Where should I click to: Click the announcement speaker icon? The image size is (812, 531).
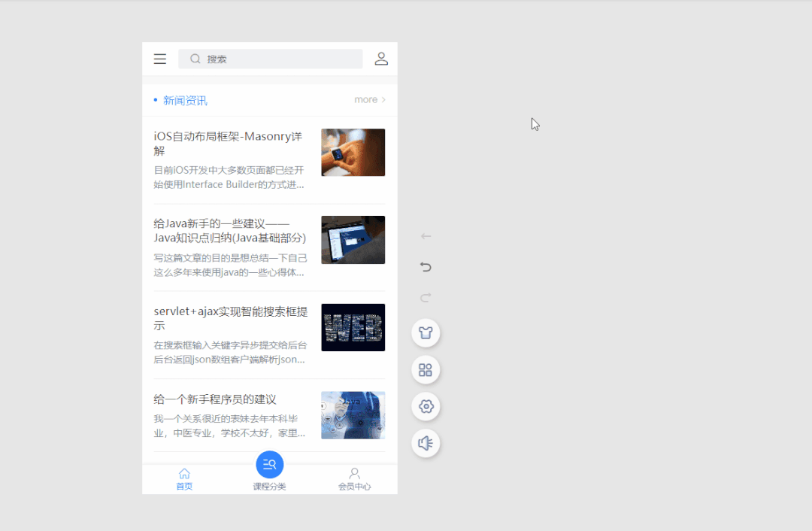pos(426,443)
